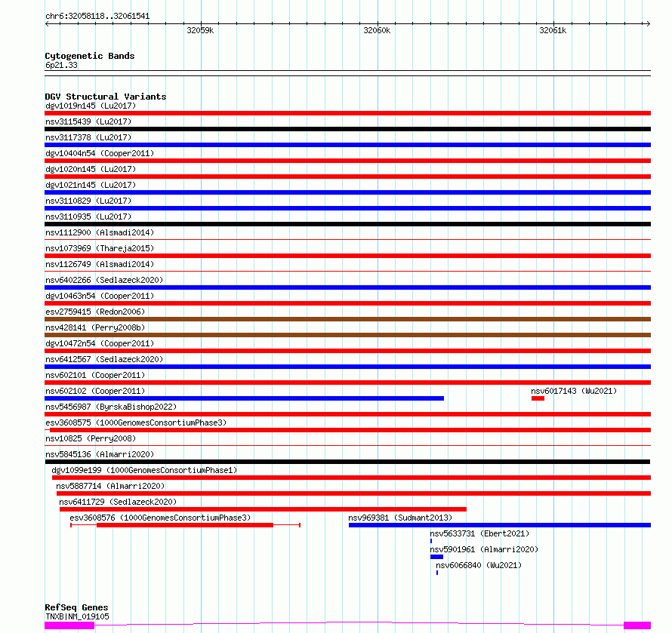Screen dimensions: 672x633
Task: Open dgv10472n54 (Cooper2011) label
Action: tap(100, 343)
